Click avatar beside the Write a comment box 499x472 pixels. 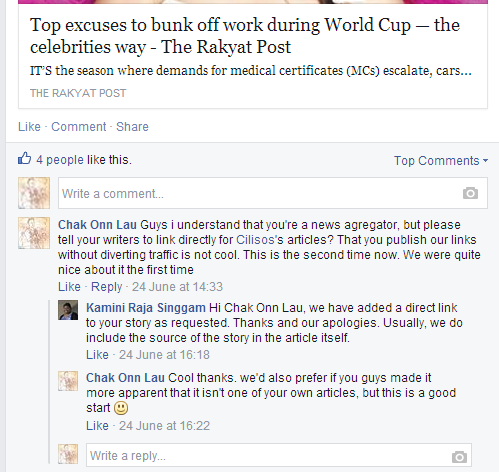pyautogui.click(x=34, y=193)
